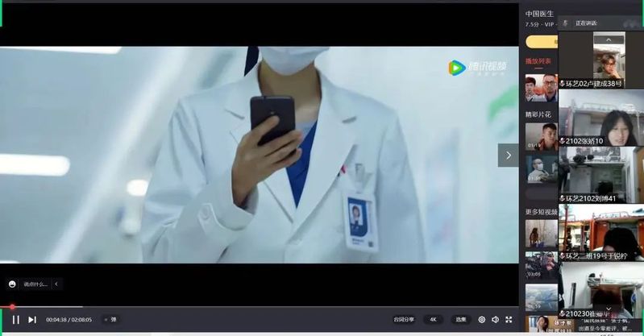This screenshot has width=644, height=336.
Task: Click the yellow VIP button under title
Action: click(541, 41)
